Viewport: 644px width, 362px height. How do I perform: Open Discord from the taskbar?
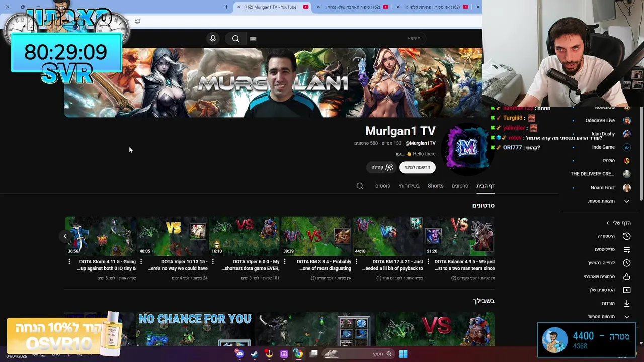coord(239,354)
